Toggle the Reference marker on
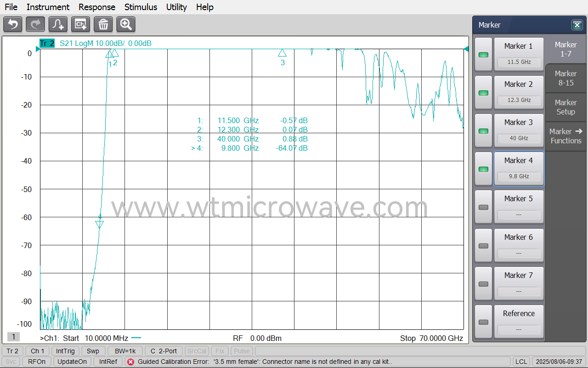 click(483, 321)
